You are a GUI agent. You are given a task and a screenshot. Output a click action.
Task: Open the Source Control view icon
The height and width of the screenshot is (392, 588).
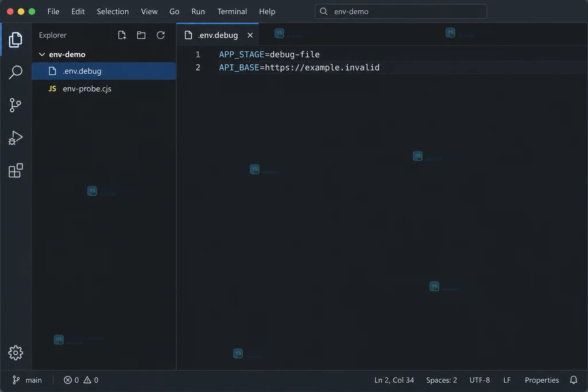(x=16, y=105)
